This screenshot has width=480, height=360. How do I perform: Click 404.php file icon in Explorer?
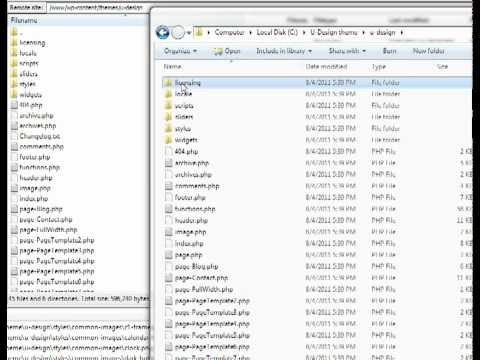[x=169, y=152]
